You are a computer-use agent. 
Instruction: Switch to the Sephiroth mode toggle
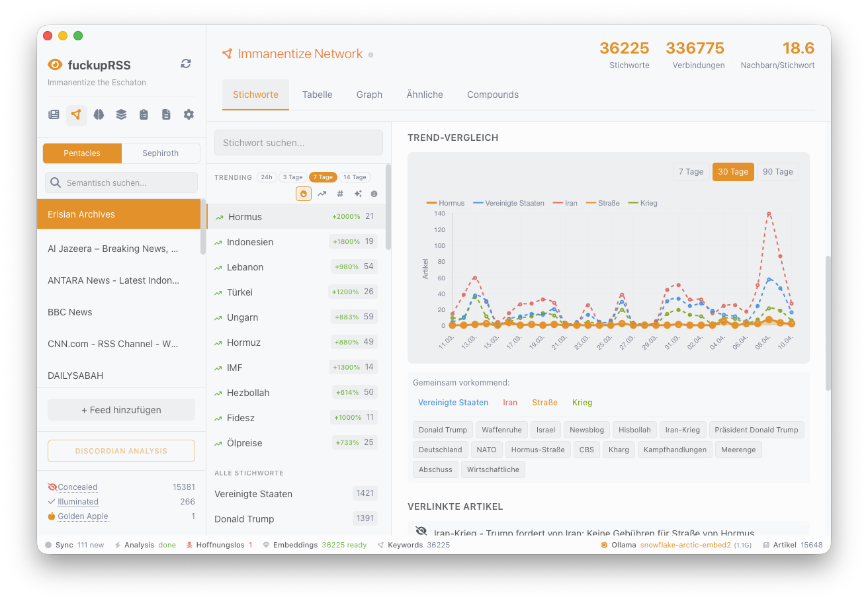pyautogui.click(x=160, y=153)
